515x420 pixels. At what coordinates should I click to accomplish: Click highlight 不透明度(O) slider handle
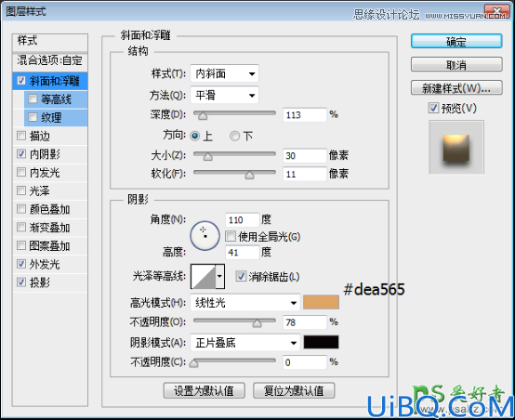point(257,323)
